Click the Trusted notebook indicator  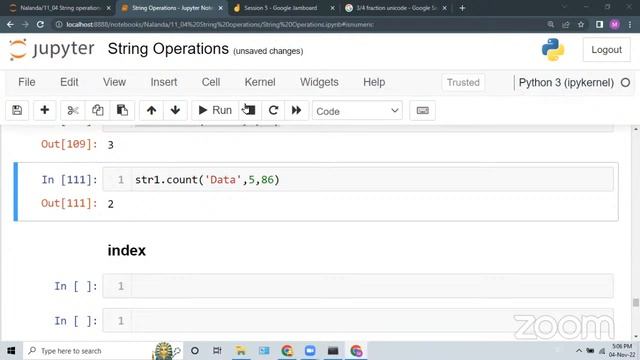tap(463, 82)
